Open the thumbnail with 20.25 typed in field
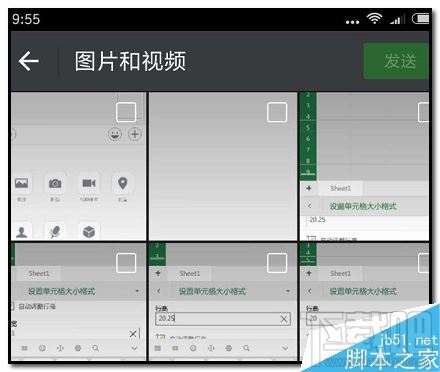The width and height of the screenshot is (440, 372). pos(223,301)
